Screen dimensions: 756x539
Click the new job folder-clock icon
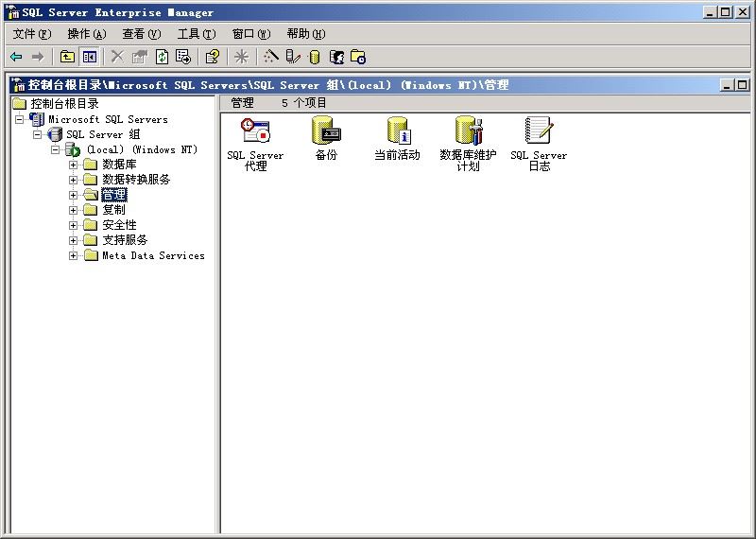(x=358, y=57)
